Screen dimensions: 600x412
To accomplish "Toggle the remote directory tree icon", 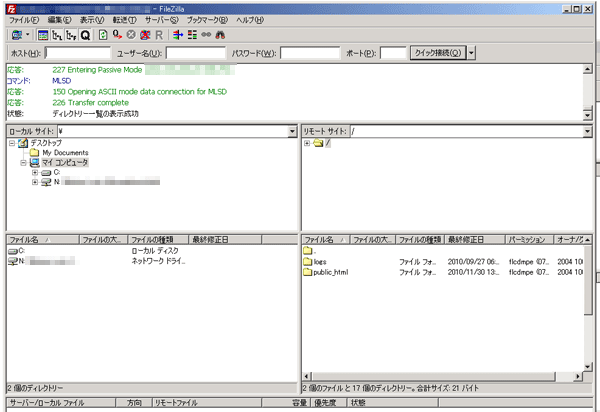I will 71,35.
